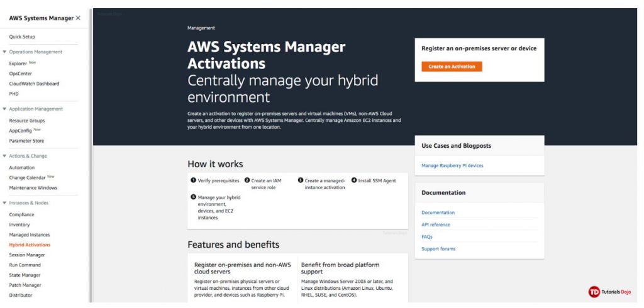Open the API reference link

[436, 225]
